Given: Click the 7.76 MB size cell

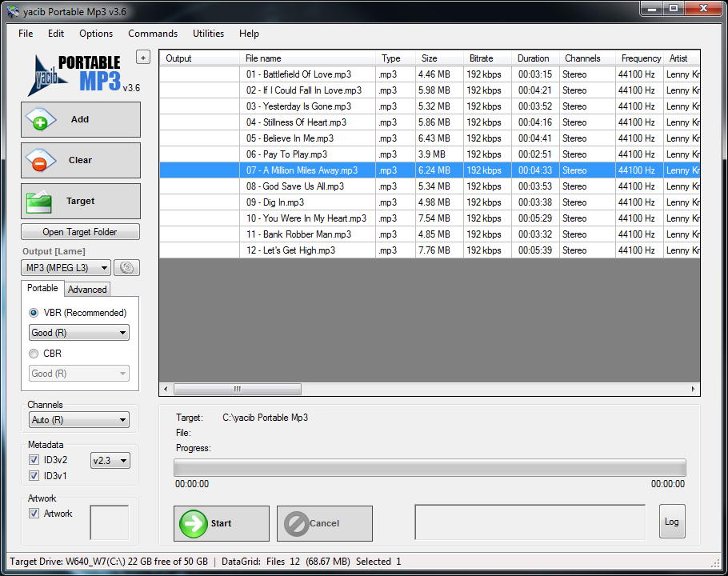Looking at the screenshot, I should coord(439,250).
